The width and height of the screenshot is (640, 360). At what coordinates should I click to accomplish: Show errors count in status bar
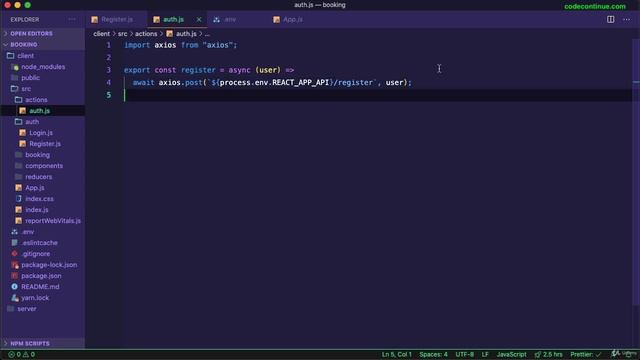(x=15, y=354)
